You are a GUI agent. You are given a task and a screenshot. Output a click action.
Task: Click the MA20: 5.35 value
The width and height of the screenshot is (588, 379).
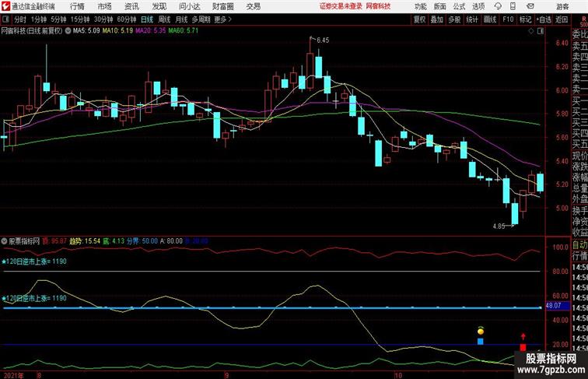tap(150, 31)
